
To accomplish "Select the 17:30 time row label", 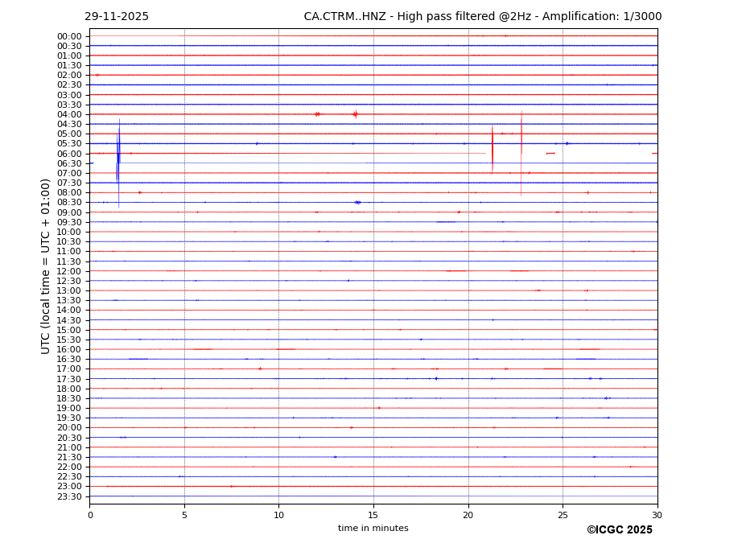I will 69,379.
